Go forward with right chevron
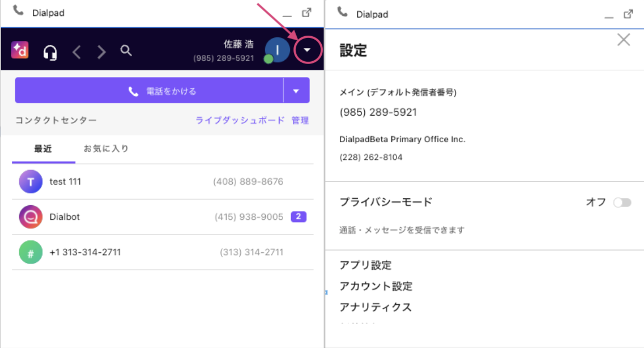This screenshot has width=644, height=348. 101,52
